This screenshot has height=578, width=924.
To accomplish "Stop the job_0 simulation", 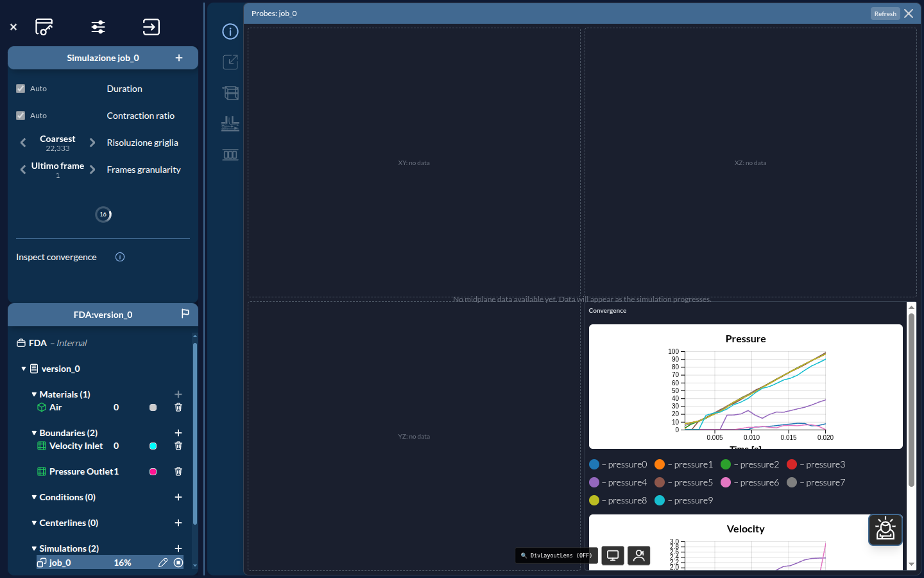I will click(178, 563).
